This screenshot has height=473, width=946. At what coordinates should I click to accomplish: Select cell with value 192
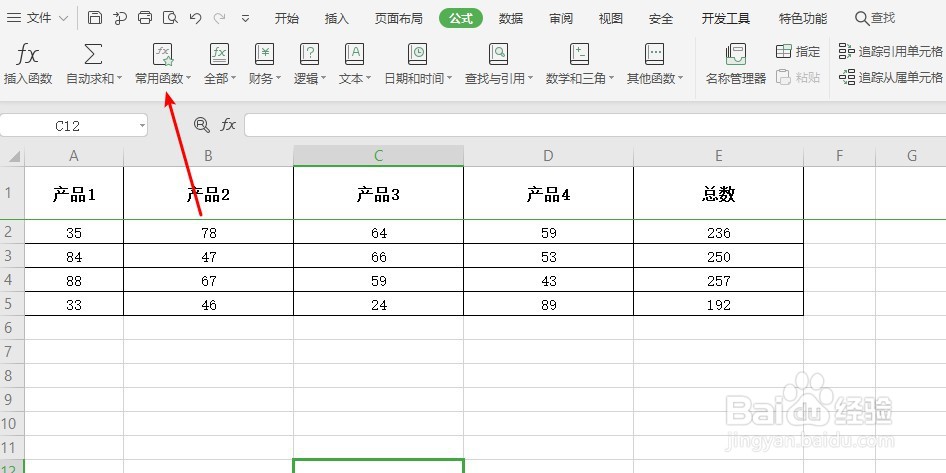coord(719,305)
